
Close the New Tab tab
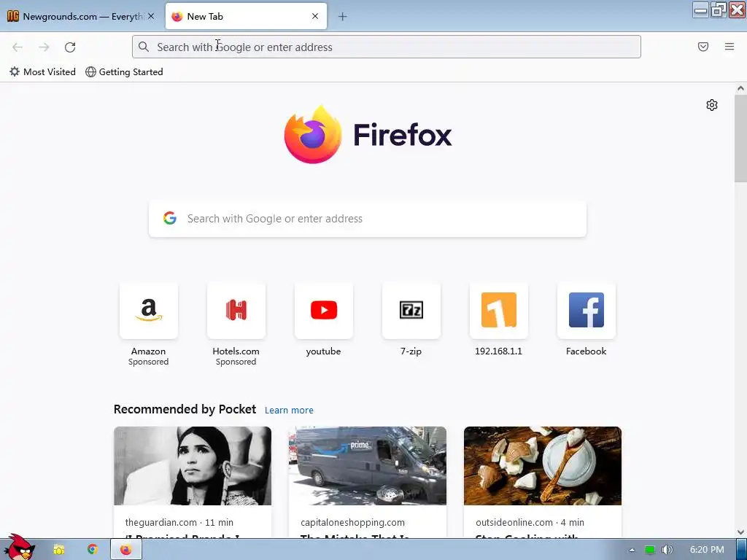coord(315,16)
